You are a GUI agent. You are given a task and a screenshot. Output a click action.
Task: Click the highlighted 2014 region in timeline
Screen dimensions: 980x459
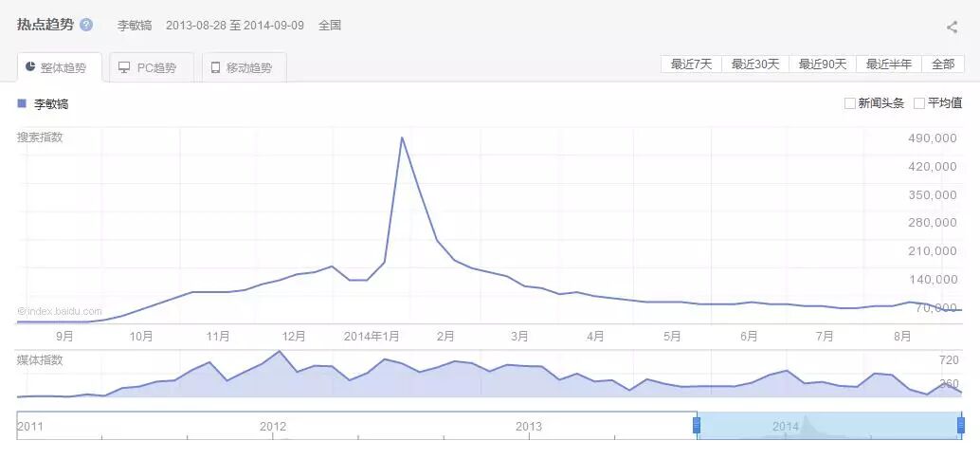tap(828, 426)
